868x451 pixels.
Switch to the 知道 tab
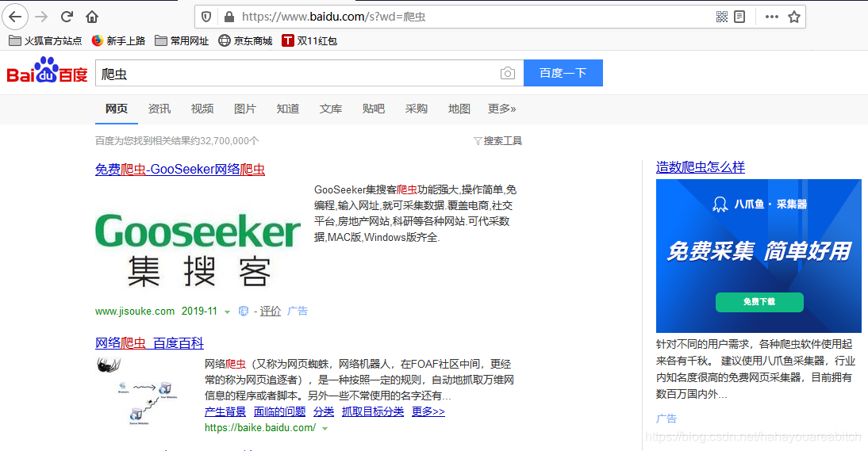coord(288,109)
